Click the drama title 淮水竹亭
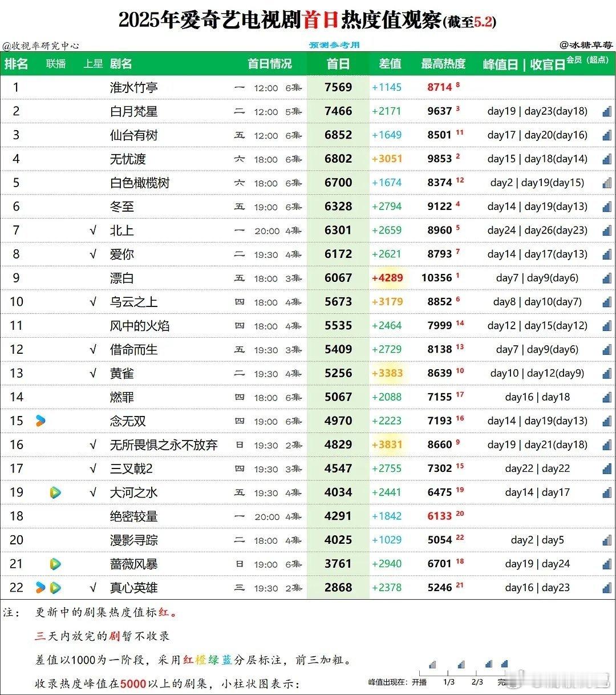 134,88
